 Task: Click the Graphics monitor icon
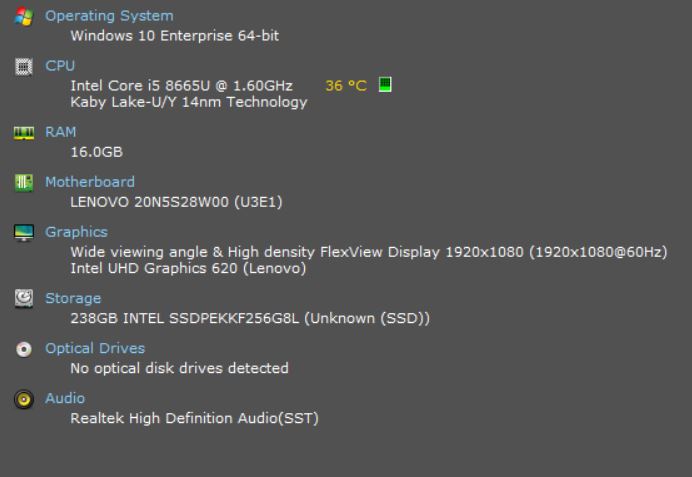click(23, 232)
